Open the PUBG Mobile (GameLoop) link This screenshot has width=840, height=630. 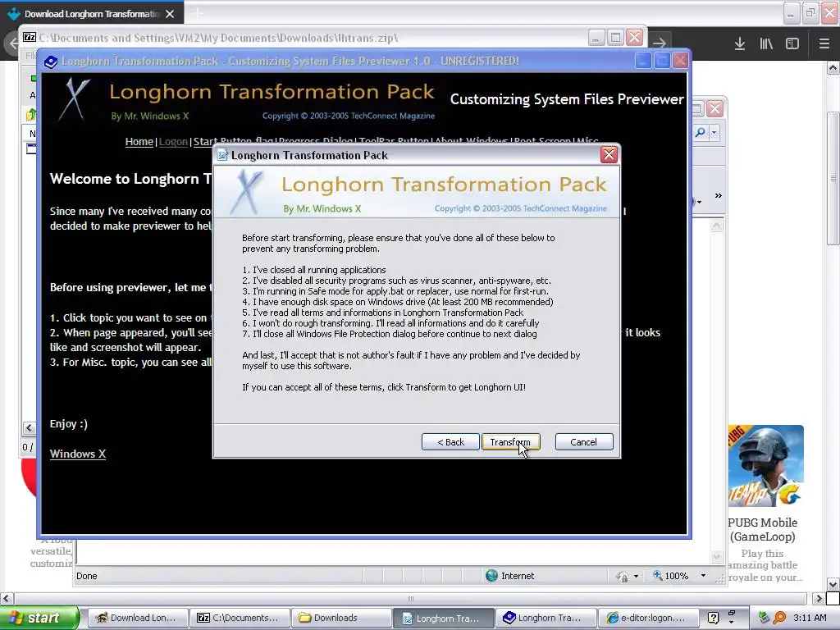click(x=762, y=529)
